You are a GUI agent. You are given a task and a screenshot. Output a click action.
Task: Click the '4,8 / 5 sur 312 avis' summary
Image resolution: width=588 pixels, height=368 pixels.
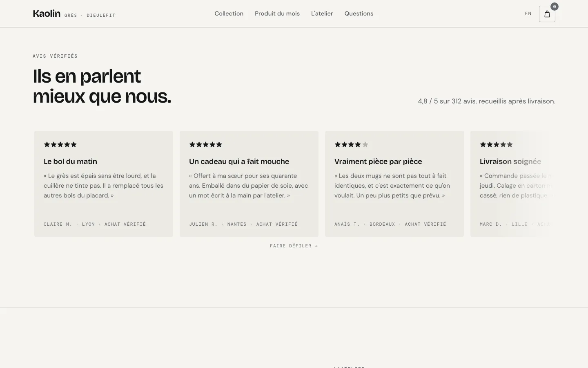(486, 101)
